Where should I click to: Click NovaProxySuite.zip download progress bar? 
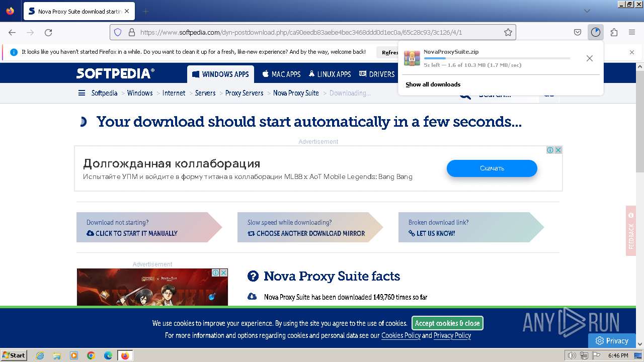(497, 58)
